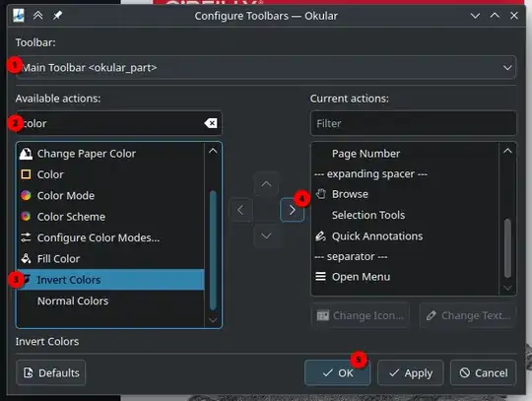
Task: Click the Open Menu hamburger icon
Action: coord(320,277)
